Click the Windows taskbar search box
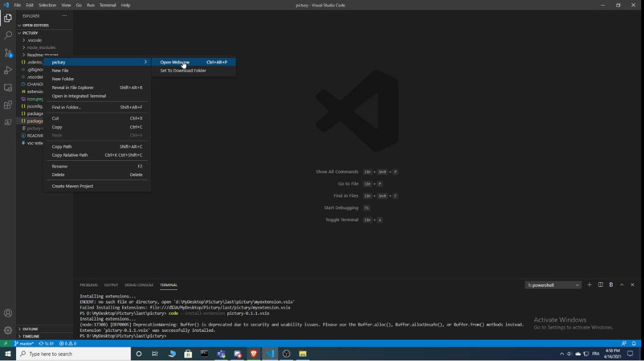Image resolution: width=644 pixels, height=361 pixels. (x=74, y=354)
